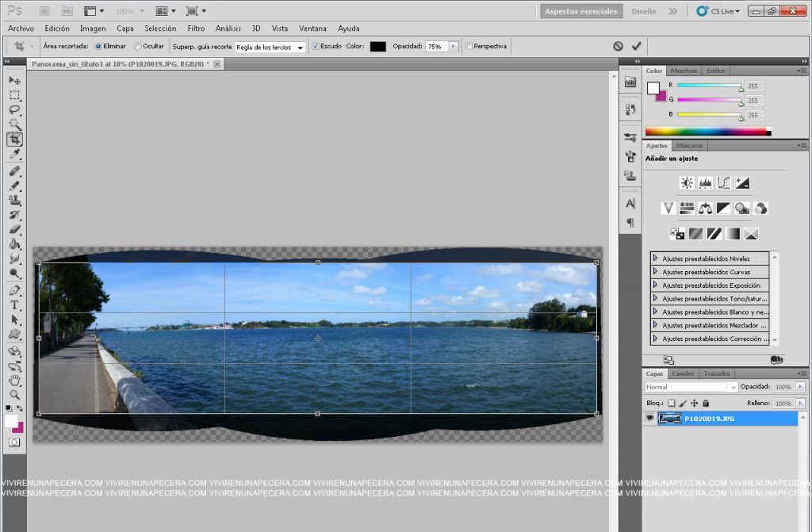Hide the P1020019.JPG layer
812x532 pixels.
[x=650, y=418]
